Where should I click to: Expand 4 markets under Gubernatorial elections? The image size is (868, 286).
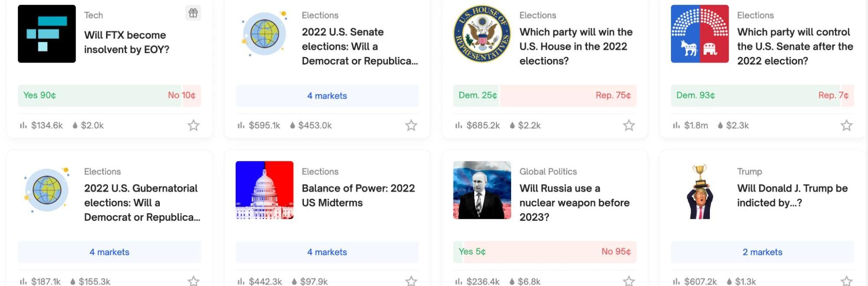(x=109, y=252)
